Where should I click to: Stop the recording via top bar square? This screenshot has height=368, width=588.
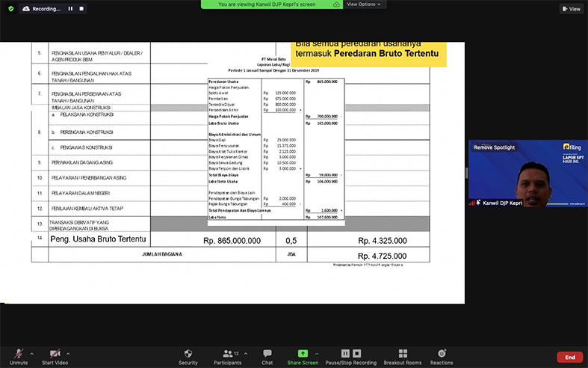pos(81,9)
